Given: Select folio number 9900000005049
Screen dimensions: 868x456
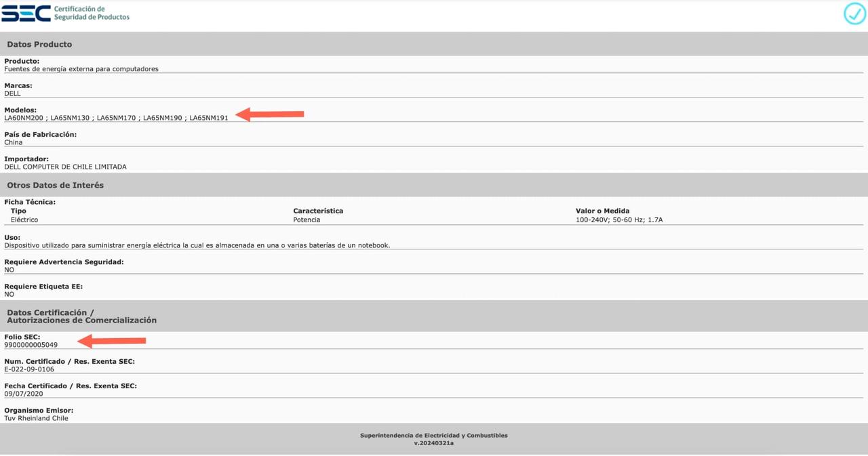Looking at the screenshot, I should (31, 345).
